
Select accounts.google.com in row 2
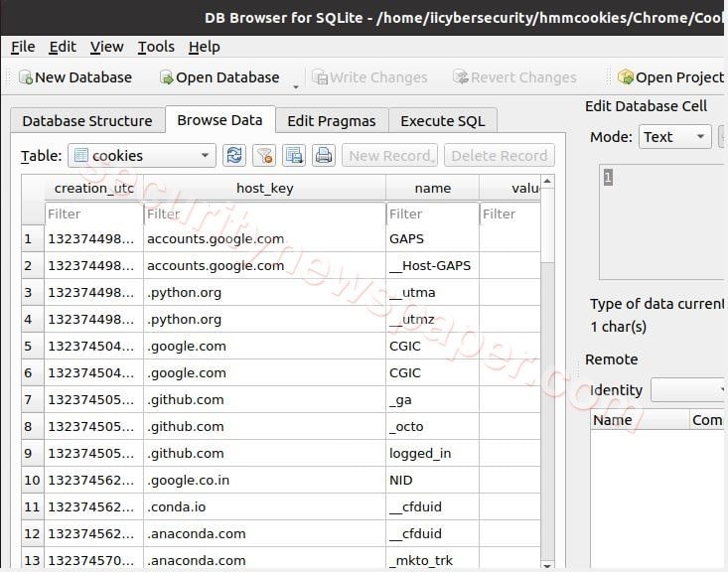264,265
